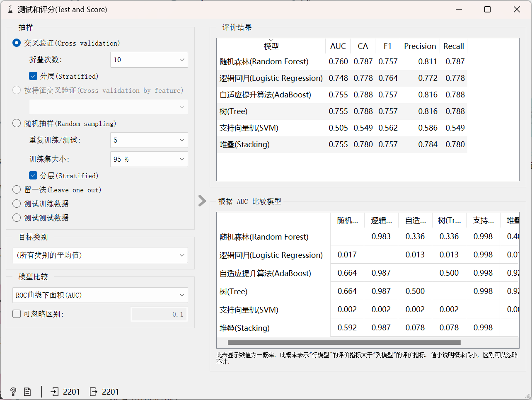Open the 目标类别 dropdown
The width and height of the screenshot is (532, 400).
(100, 255)
